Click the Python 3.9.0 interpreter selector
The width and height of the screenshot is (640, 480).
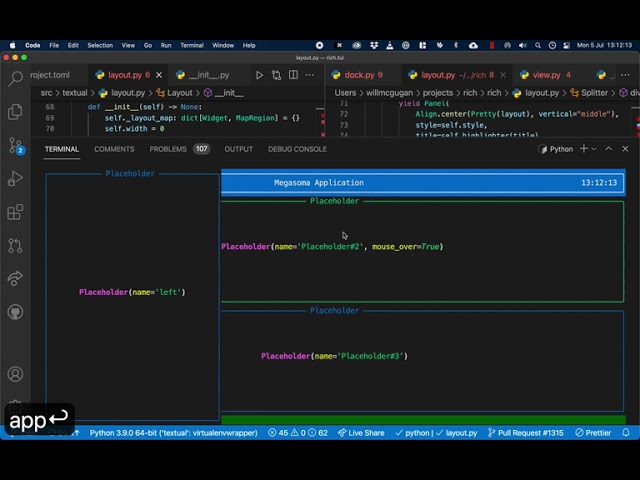172,433
